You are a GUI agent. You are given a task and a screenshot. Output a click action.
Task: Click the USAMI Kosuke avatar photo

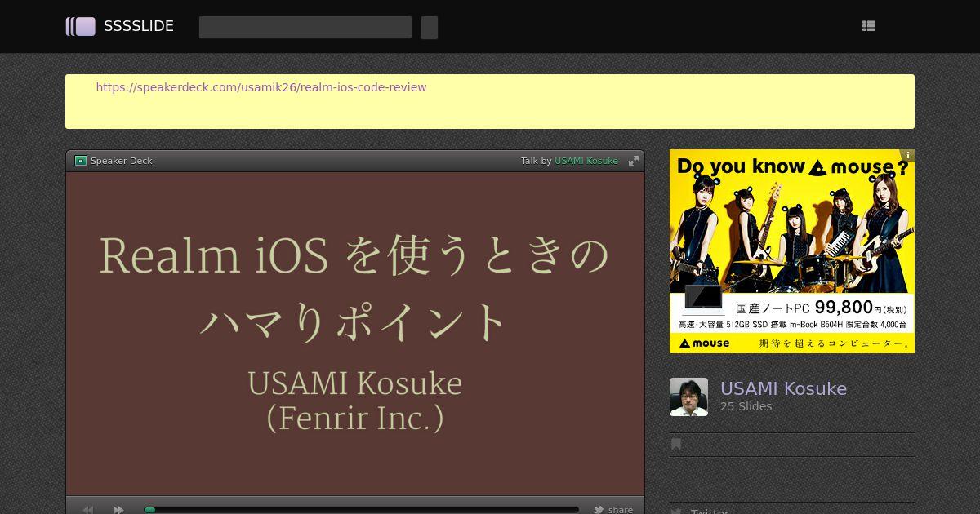[x=688, y=397]
